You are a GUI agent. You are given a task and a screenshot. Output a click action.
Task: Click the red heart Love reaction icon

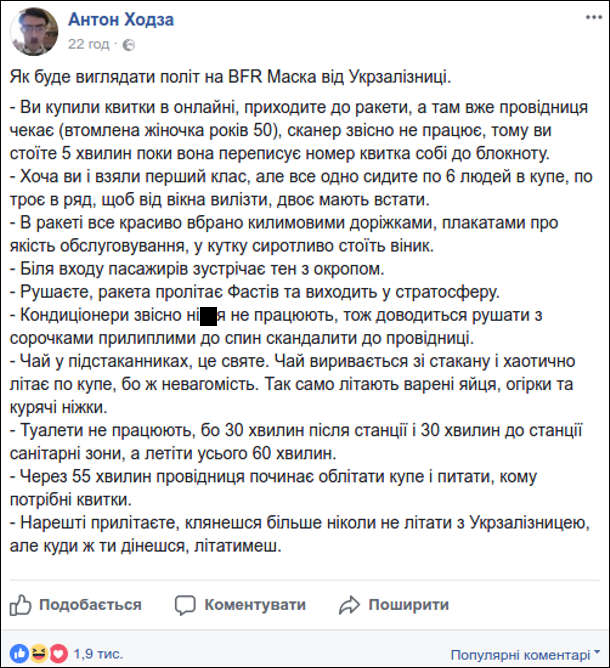(59, 653)
